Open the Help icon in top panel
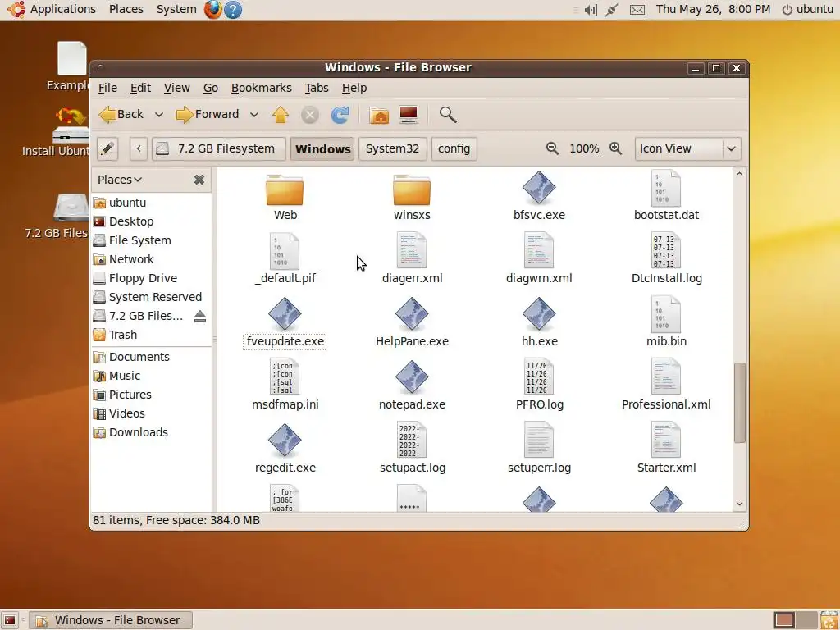The image size is (840, 630). click(232, 10)
